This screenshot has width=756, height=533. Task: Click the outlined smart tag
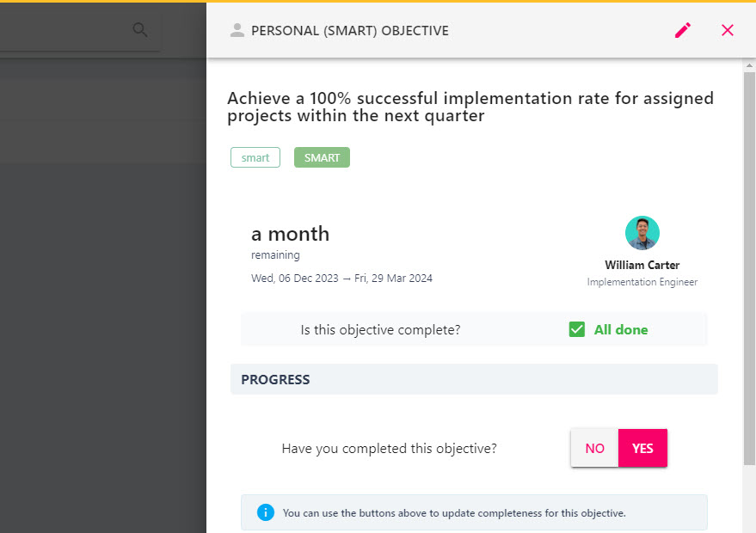tap(255, 157)
